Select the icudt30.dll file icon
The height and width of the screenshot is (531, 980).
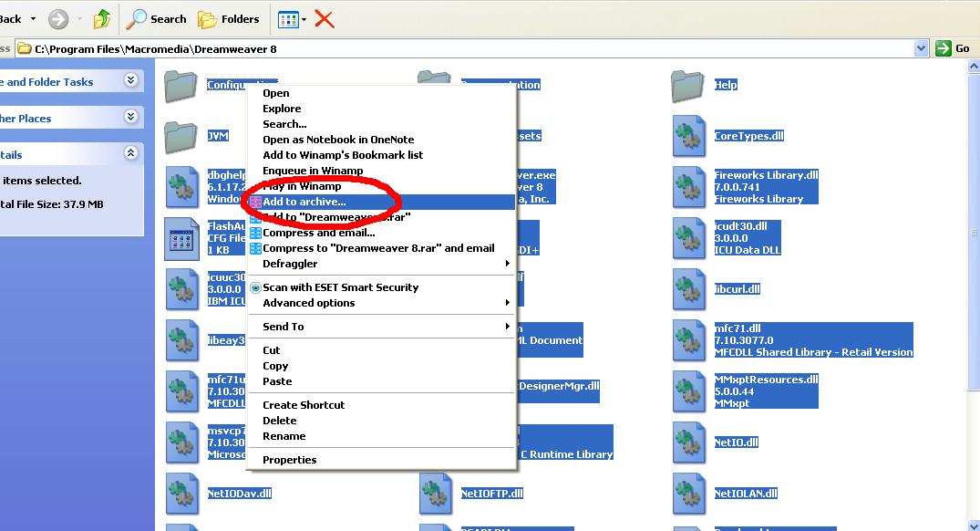coord(689,238)
